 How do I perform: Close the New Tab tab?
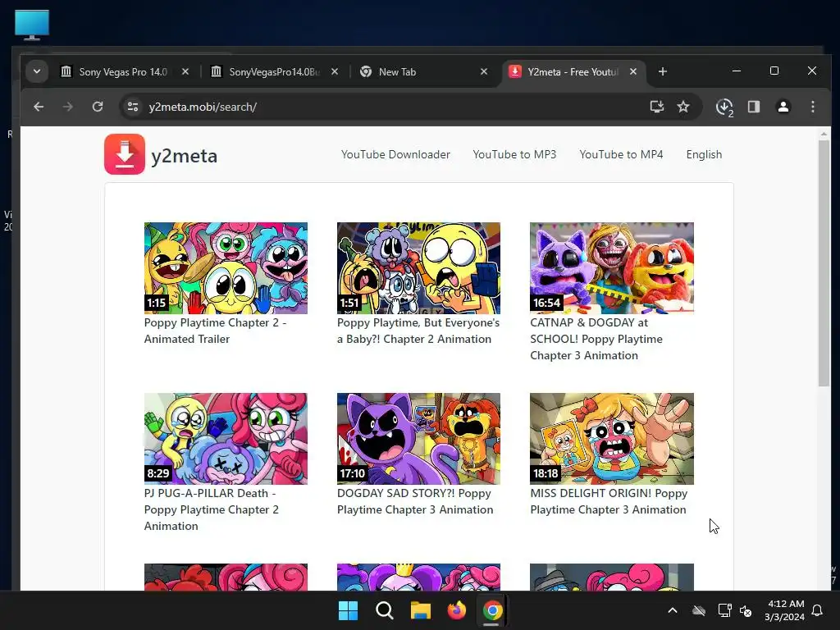tap(484, 71)
